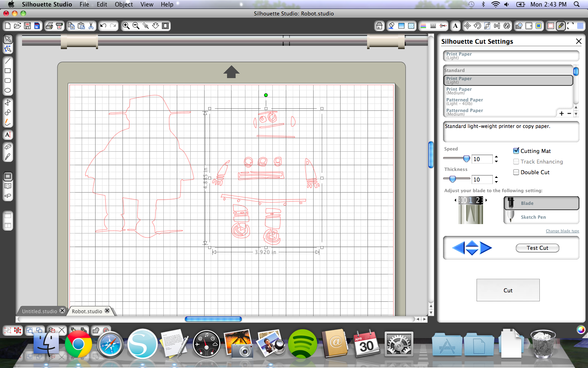
Task: Open Spotify from the dock
Action: click(303, 344)
